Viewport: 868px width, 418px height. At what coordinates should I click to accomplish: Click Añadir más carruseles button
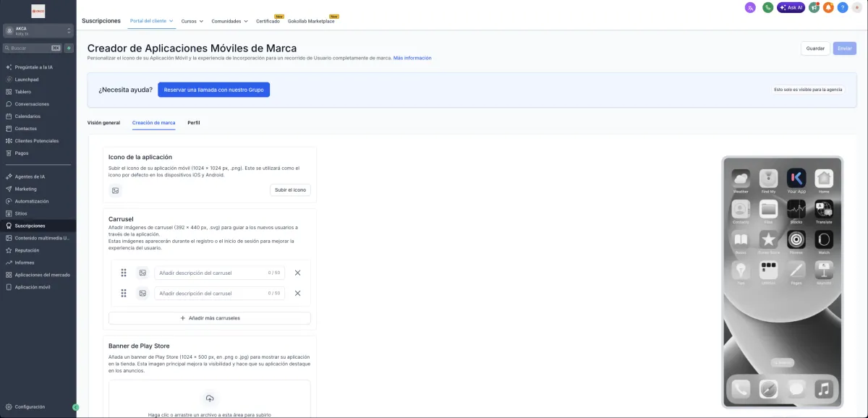(x=210, y=318)
